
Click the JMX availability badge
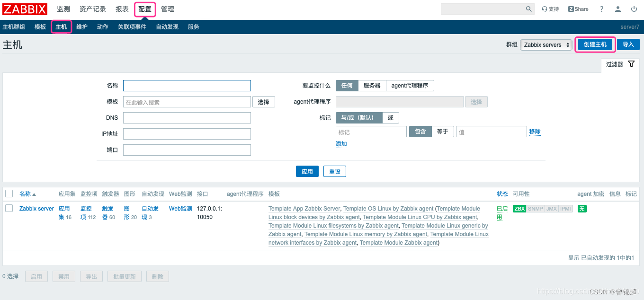tap(552, 209)
